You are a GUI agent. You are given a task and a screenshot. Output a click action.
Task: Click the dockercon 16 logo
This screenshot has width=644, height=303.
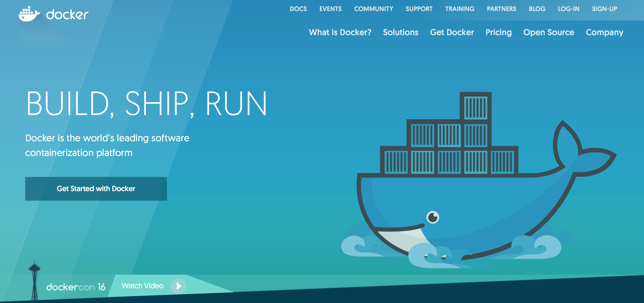pyautogui.click(x=76, y=287)
